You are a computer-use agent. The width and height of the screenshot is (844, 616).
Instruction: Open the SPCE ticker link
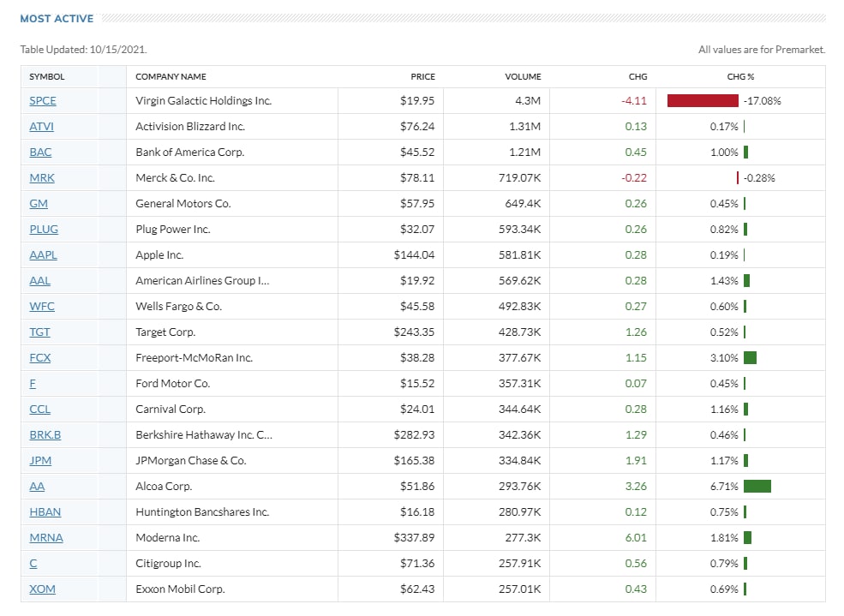(x=43, y=100)
